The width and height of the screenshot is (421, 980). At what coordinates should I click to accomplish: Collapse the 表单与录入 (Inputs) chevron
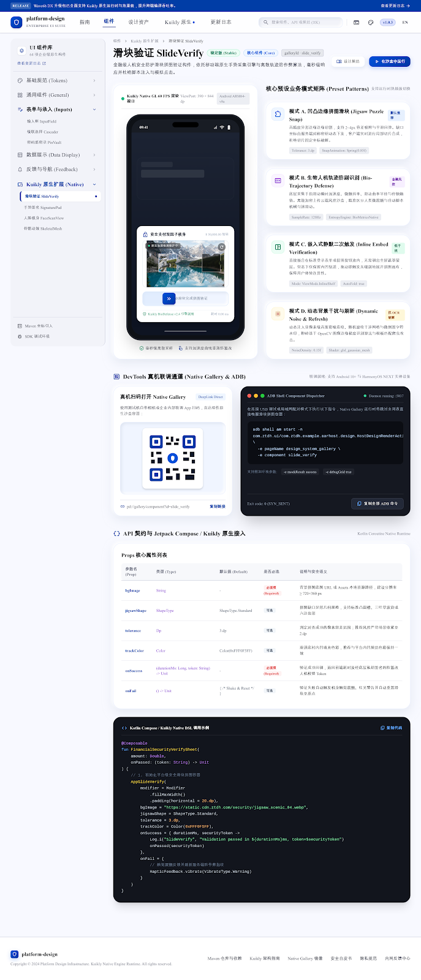coord(94,110)
